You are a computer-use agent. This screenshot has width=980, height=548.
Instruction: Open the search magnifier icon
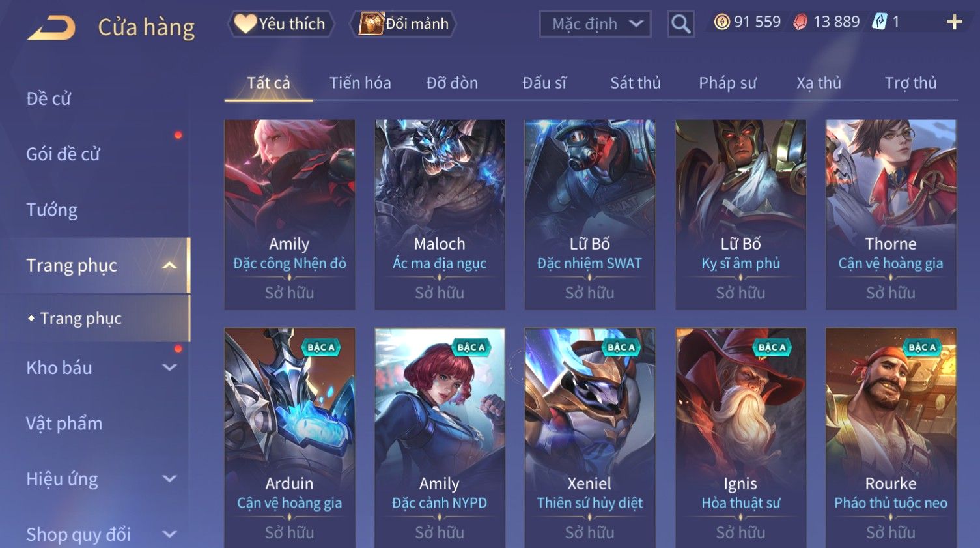tap(680, 24)
